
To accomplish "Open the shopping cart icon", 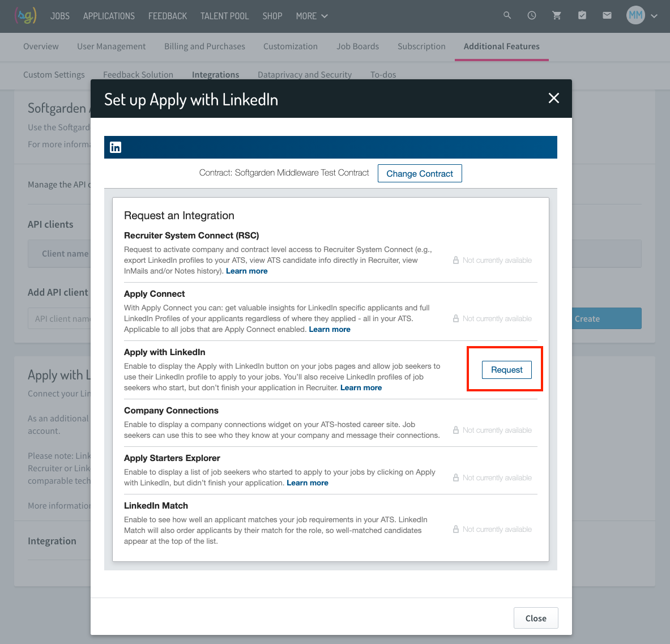I will coord(556,15).
